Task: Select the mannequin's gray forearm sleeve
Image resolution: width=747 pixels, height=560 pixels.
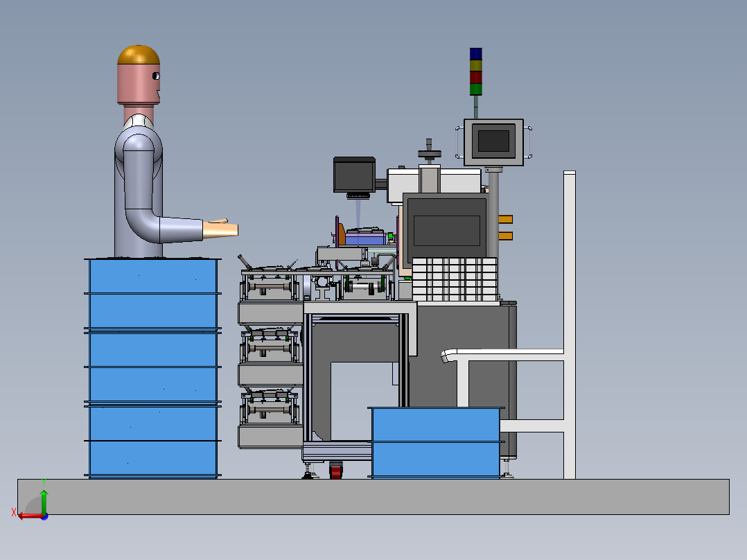Action: 181,229
